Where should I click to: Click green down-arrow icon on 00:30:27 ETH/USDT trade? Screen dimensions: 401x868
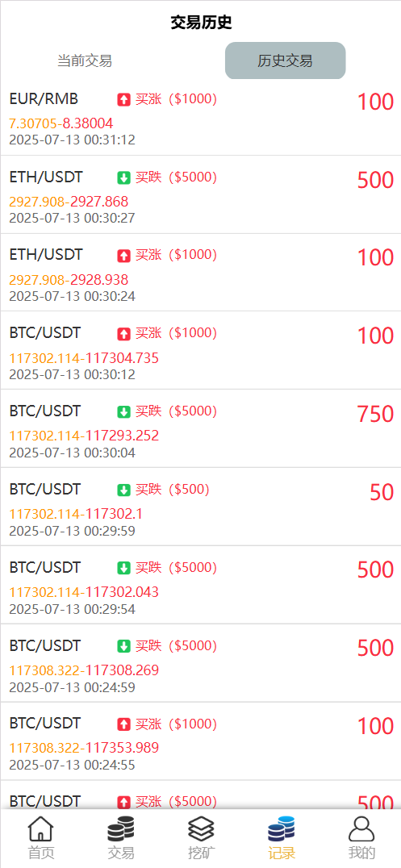123,177
